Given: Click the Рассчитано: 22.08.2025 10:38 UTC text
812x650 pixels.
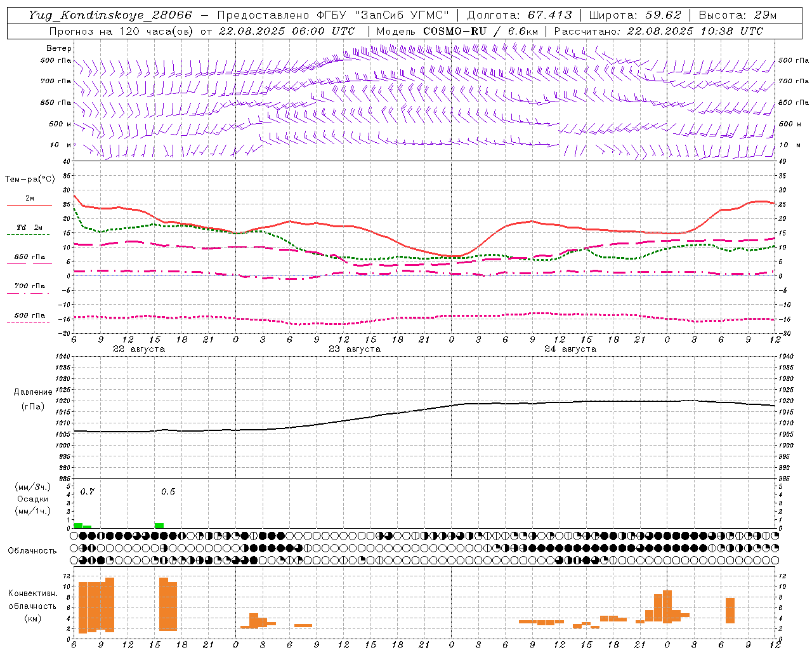Looking at the screenshot, I should pos(658,31).
